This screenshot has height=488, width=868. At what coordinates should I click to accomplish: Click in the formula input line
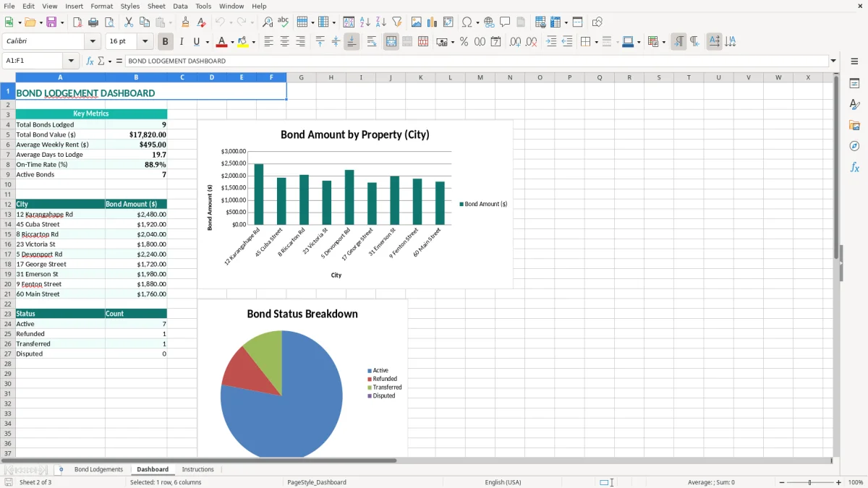coord(476,61)
